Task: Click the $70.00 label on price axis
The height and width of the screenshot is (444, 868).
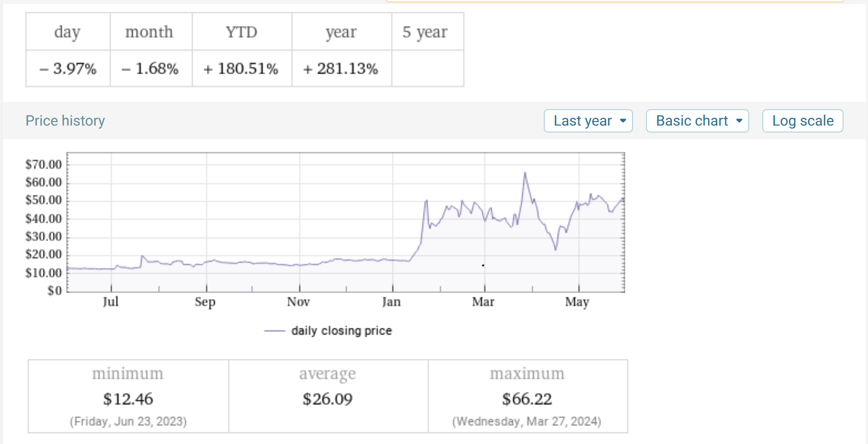Action: 43,164
